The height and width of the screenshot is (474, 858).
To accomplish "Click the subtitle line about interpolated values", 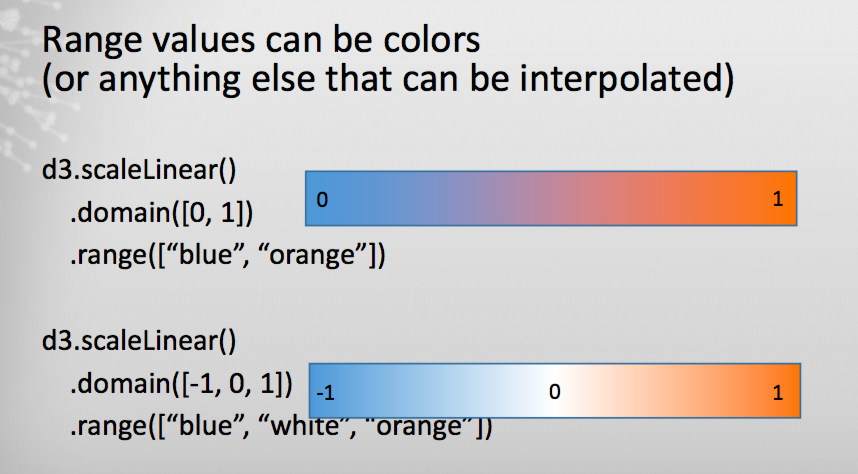I will click(x=388, y=79).
